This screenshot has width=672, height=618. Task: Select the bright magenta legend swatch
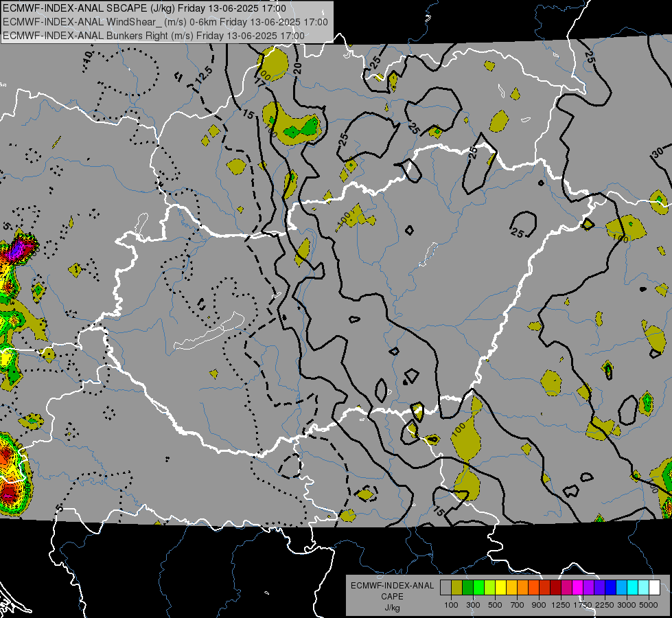(578, 587)
